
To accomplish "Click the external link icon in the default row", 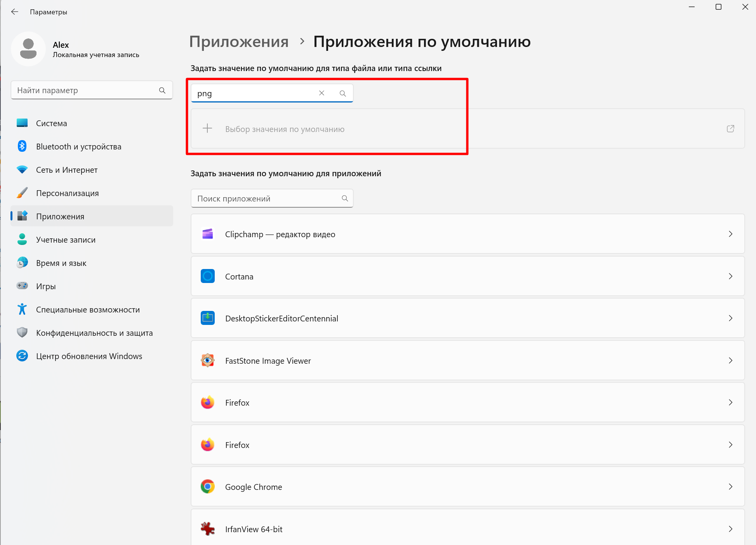I will 730,128.
